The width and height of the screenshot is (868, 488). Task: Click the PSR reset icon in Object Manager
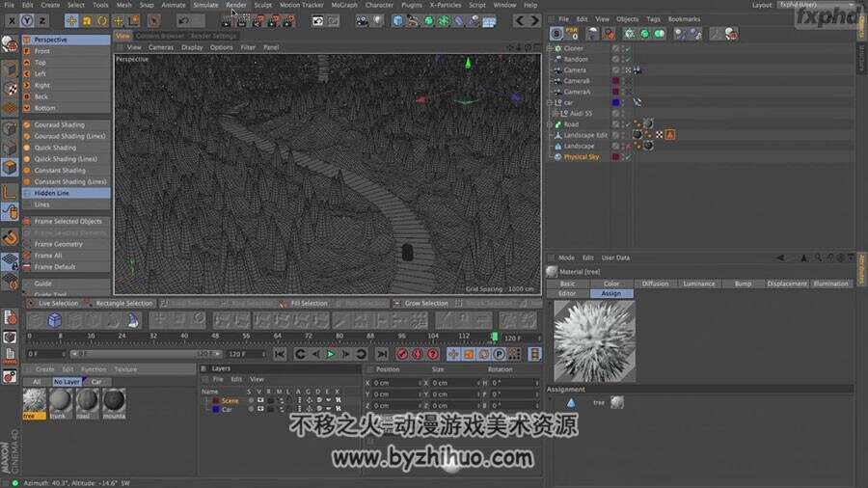click(572, 34)
